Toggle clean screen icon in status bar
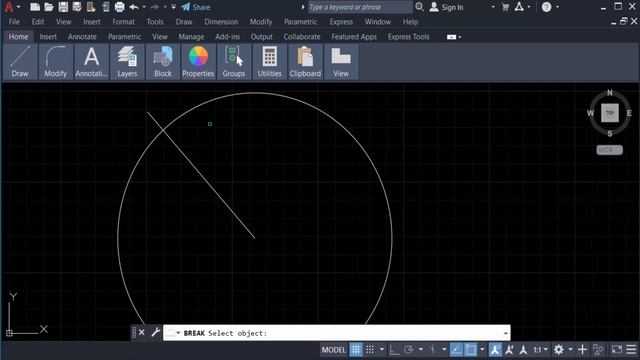Image resolution: width=640 pixels, height=360 pixels. click(x=616, y=350)
